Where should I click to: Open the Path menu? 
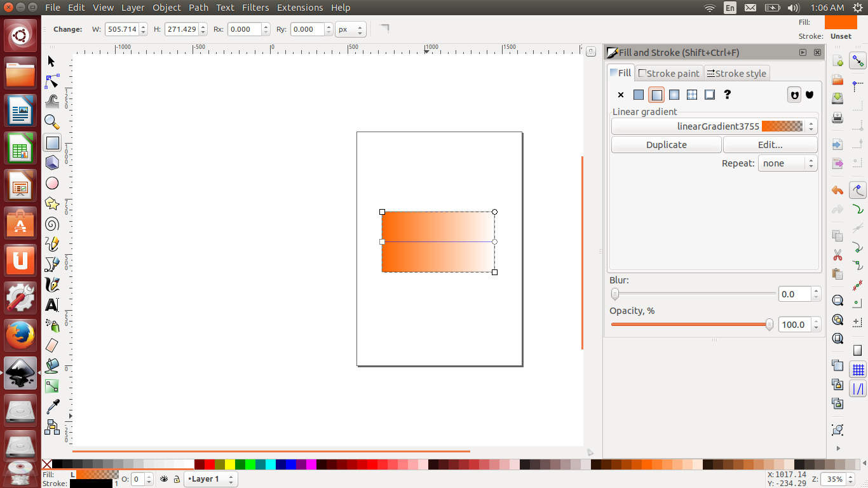(x=198, y=8)
